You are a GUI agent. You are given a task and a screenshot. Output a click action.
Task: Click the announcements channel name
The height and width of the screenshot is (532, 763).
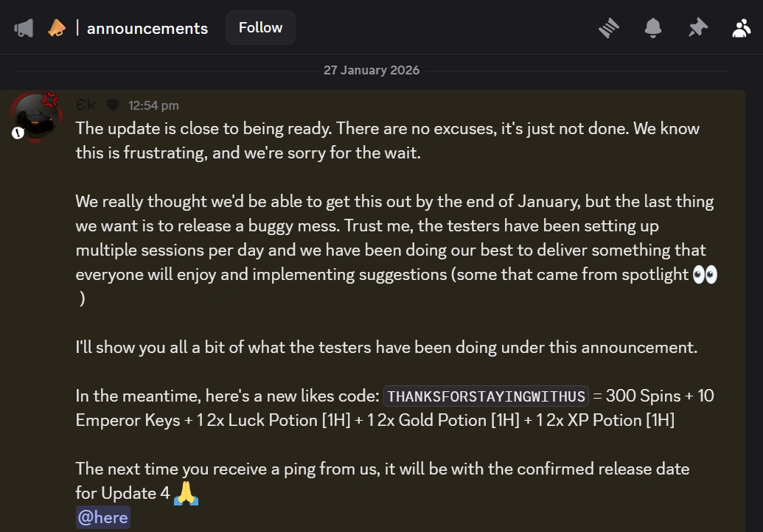[147, 29]
